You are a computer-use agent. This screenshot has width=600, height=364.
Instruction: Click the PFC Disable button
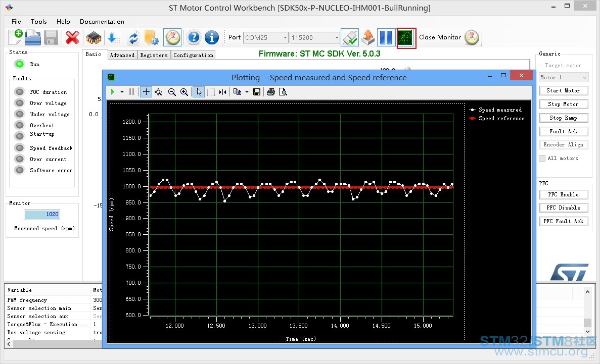pyautogui.click(x=563, y=207)
